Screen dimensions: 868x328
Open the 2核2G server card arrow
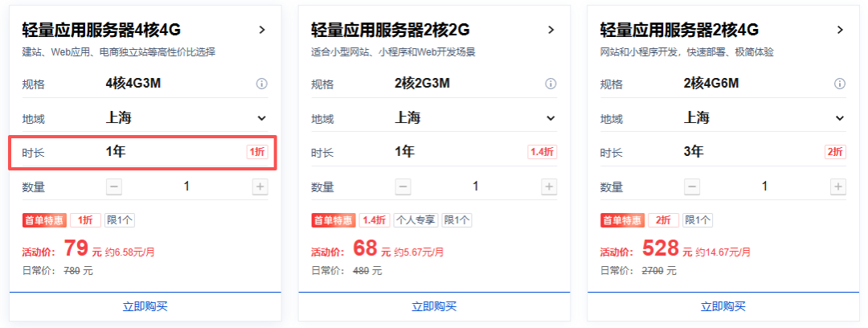pyautogui.click(x=551, y=30)
